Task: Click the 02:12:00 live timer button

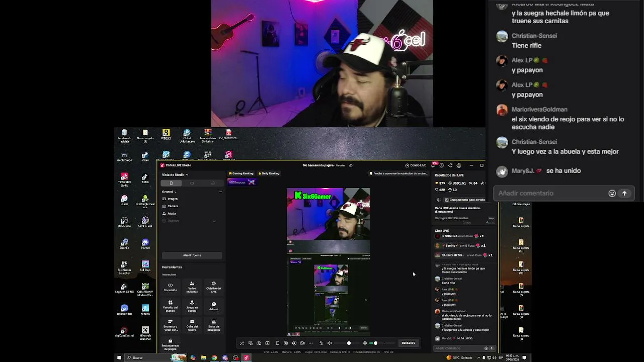Action: [x=408, y=343]
